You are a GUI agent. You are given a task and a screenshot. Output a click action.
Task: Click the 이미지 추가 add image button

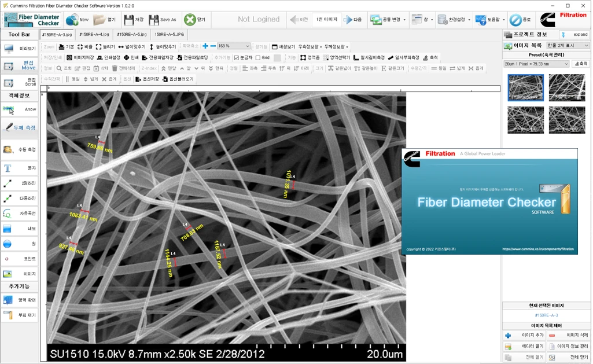(524, 335)
